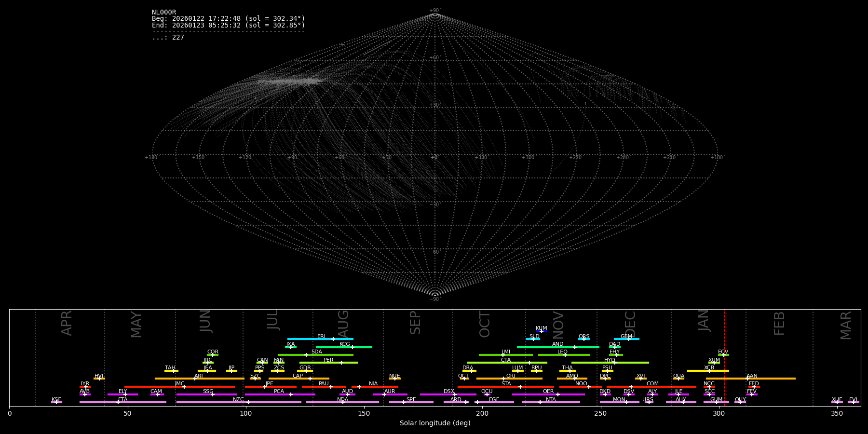The image size is (868, 434).
Task: Click the SSG shower label
Action: click(x=208, y=392)
